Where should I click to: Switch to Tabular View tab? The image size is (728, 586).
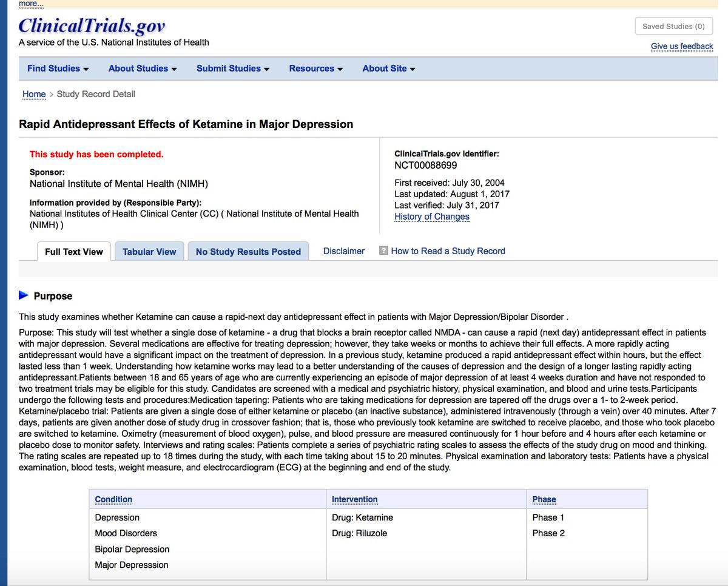[149, 252]
